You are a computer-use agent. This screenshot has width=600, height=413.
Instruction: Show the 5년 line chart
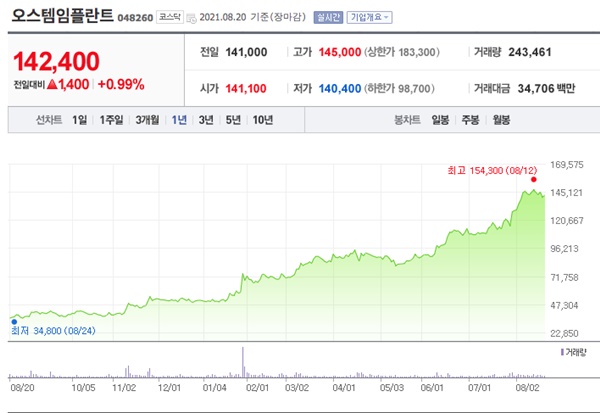click(233, 120)
